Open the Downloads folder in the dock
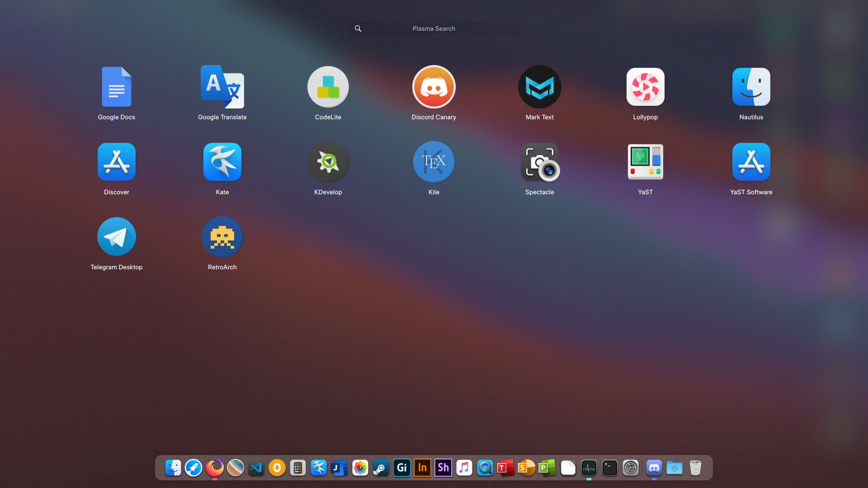This screenshot has height=488, width=868. [x=675, y=468]
